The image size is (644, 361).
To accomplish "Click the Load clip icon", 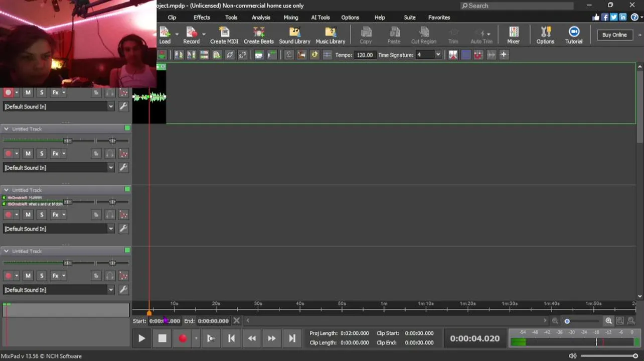I will click(165, 35).
